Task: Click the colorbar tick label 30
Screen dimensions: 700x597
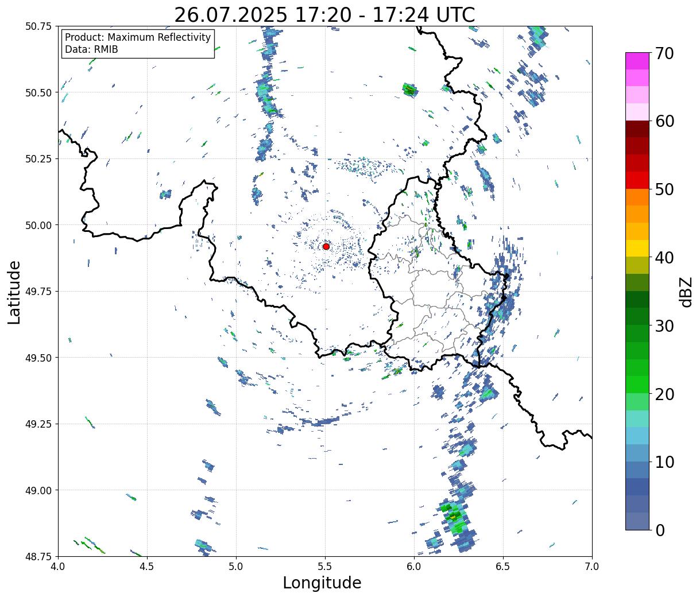Action: [664, 325]
